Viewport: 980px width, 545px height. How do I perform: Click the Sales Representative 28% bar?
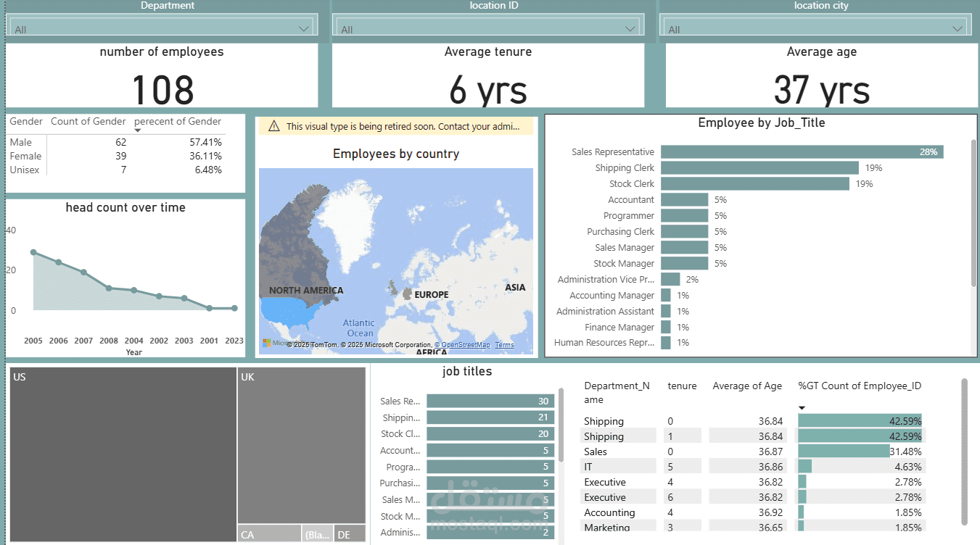pos(802,152)
